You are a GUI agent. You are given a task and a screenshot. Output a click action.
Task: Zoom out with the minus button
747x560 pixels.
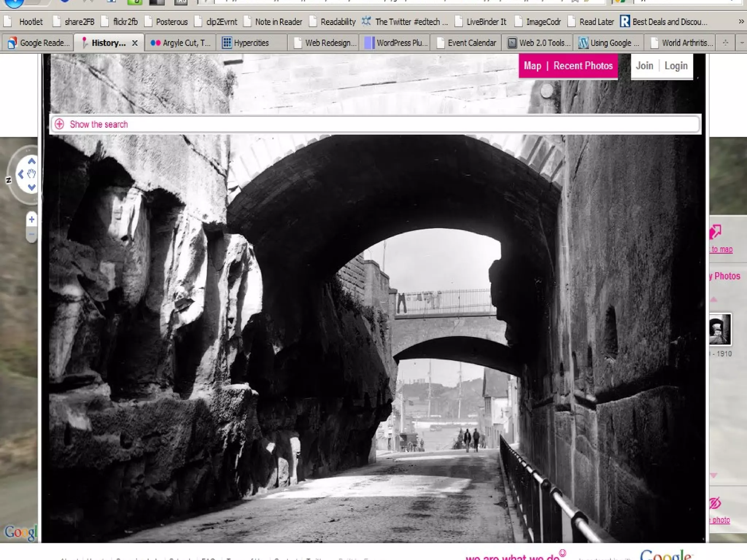pos(32,234)
